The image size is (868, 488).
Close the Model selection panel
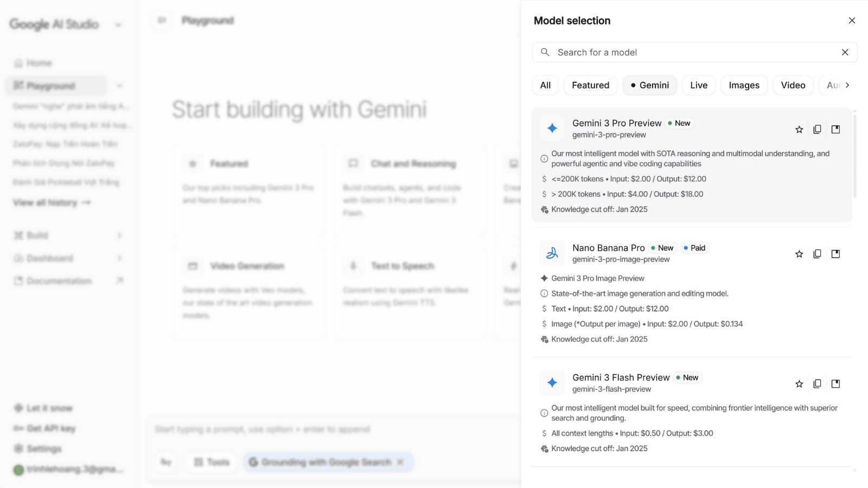tap(852, 21)
